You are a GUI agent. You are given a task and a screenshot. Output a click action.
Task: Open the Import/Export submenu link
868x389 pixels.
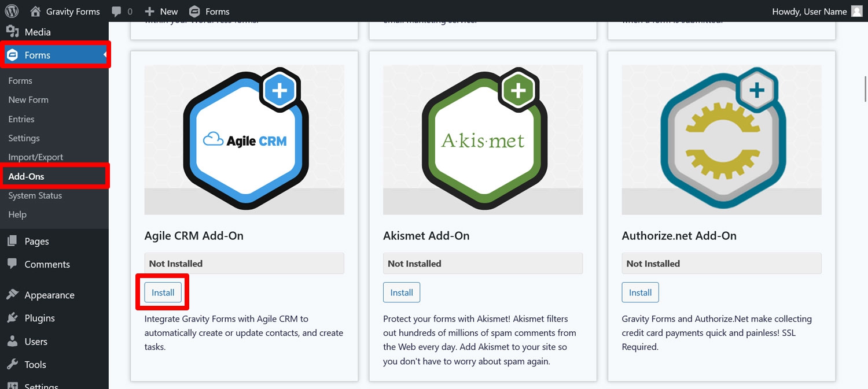click(36, 157)
